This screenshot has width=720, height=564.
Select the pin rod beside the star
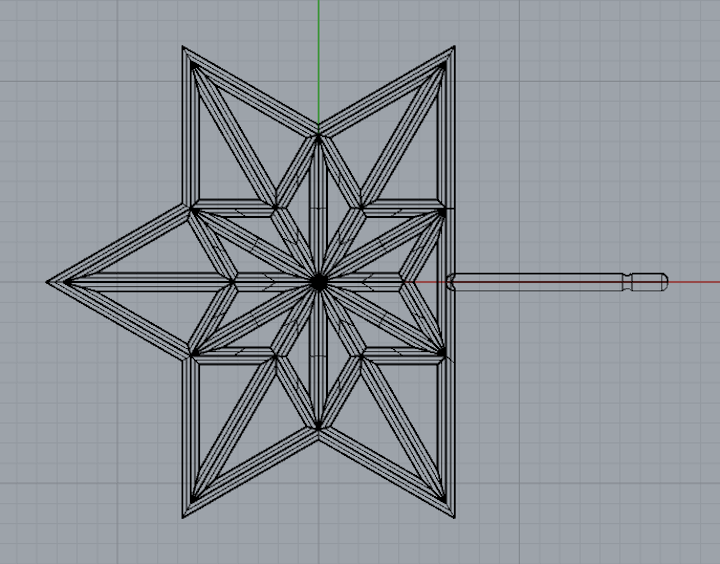[557, 282]
